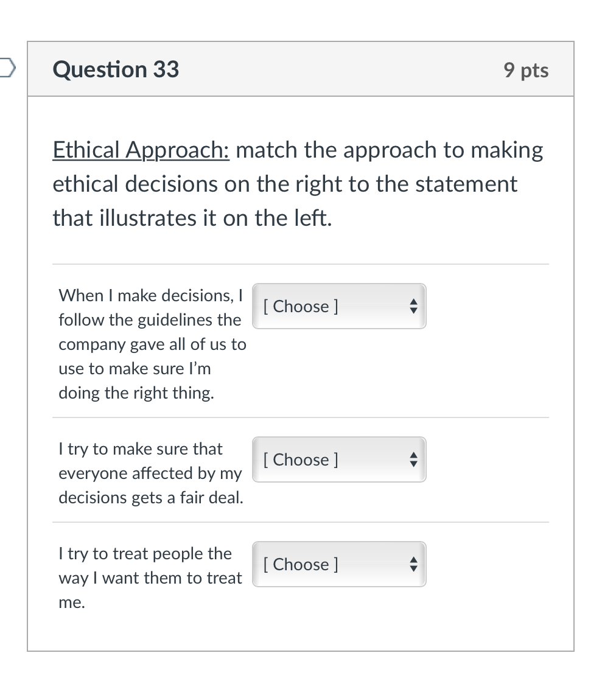Click the 9 pts label

(x=526, y=69)
